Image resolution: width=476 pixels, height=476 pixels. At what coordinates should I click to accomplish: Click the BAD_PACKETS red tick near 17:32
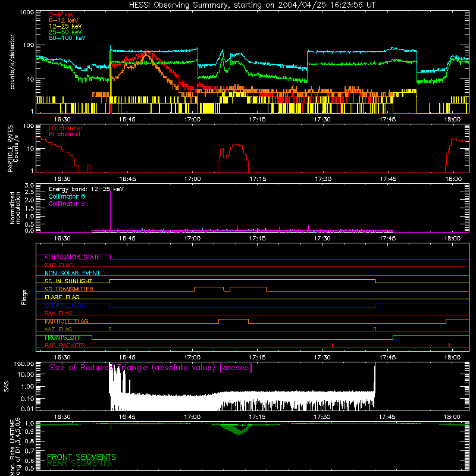click(333, 345)
